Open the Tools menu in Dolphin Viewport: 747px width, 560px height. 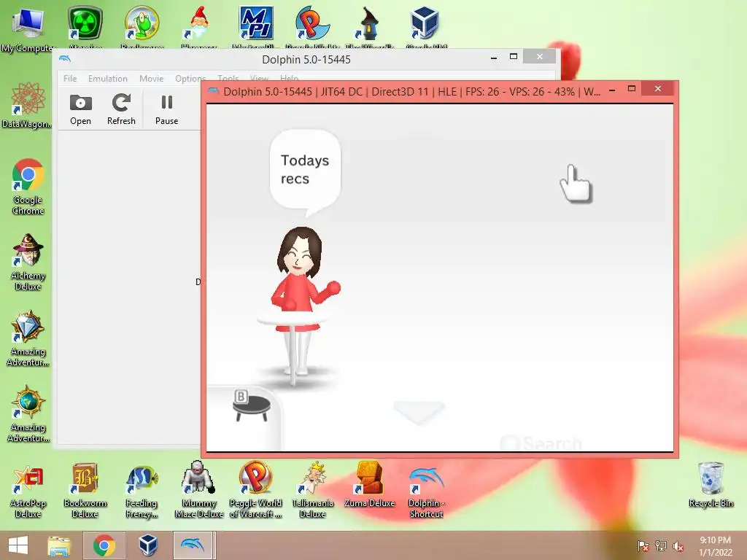(228, 77)
